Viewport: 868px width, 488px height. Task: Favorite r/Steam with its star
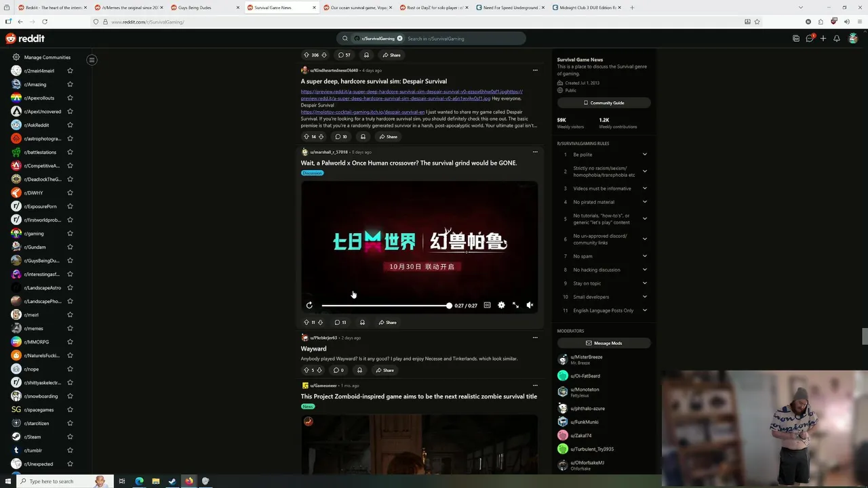[x=70, y=436]
